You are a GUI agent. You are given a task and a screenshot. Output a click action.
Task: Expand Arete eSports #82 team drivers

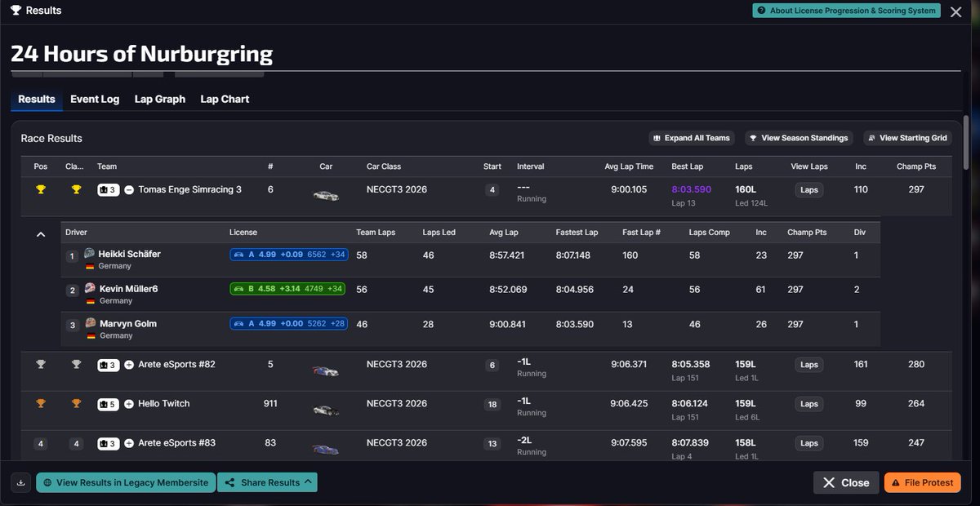[129, 365]
